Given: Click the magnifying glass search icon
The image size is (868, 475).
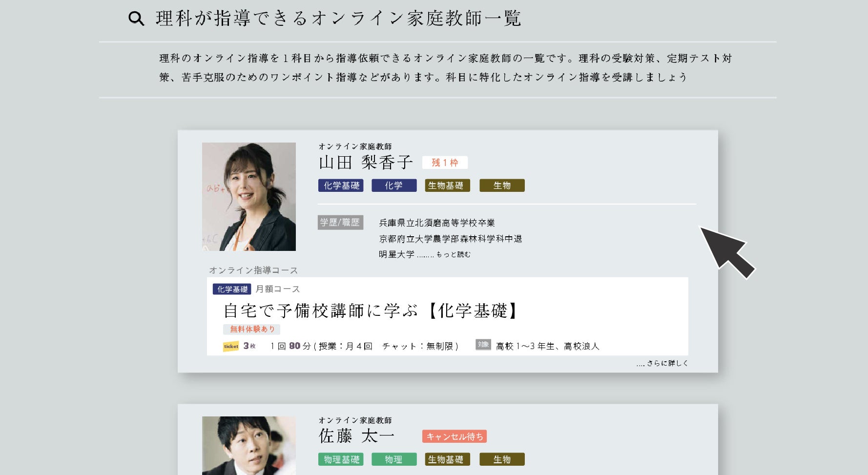Looking at the screenshot, I should (x=136, y=19).
